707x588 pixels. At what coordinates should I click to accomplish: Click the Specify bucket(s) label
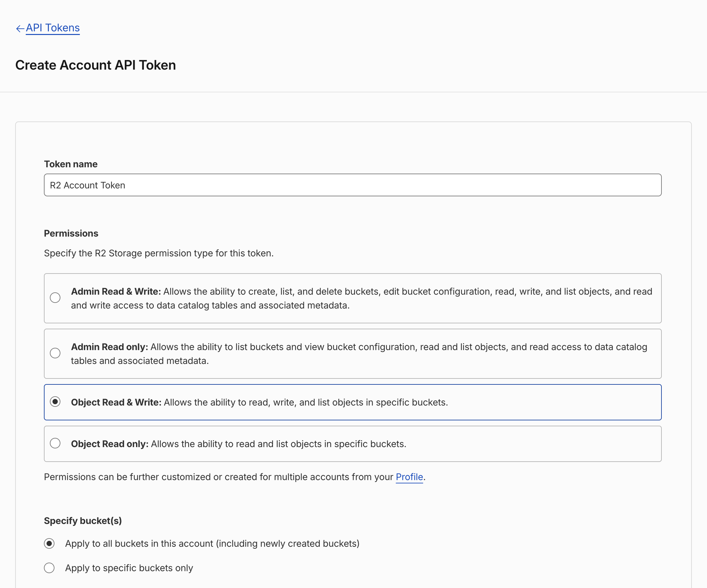pos(83,520)
